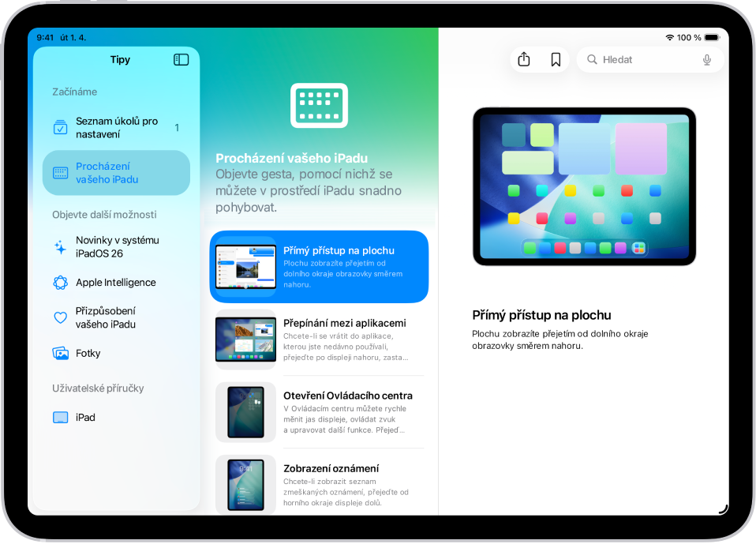Click the Otevření Ovládacího centra thumbnail

tap(246, 412)
